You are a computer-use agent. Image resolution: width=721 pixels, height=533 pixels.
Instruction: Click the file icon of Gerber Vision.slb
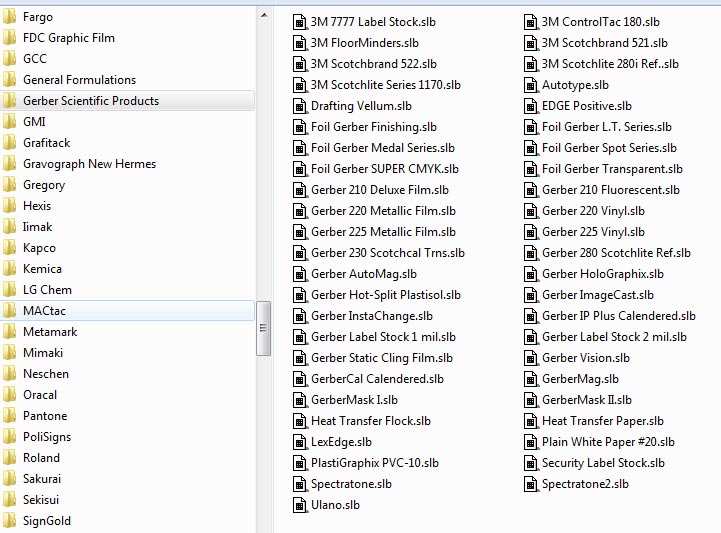click(x=530, y=358)
